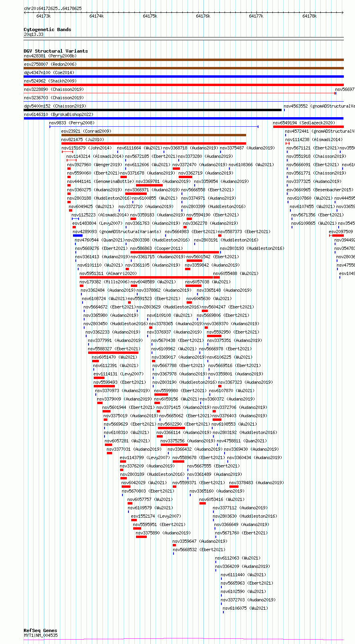Click the brown bar under esv2758807 (Redon2006)
The height and width of the screenshot is (644, 355).
click(x=183, y=68)
